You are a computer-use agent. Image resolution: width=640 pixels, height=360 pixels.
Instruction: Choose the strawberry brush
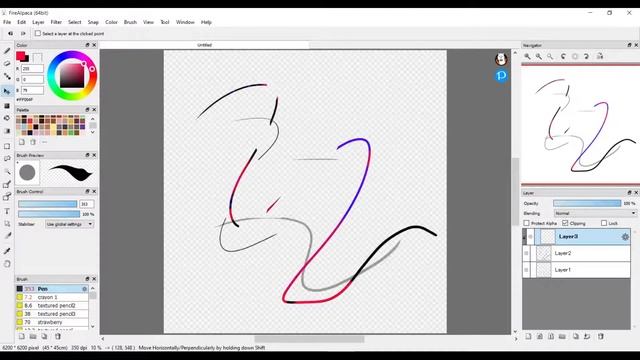pos(52,322)
